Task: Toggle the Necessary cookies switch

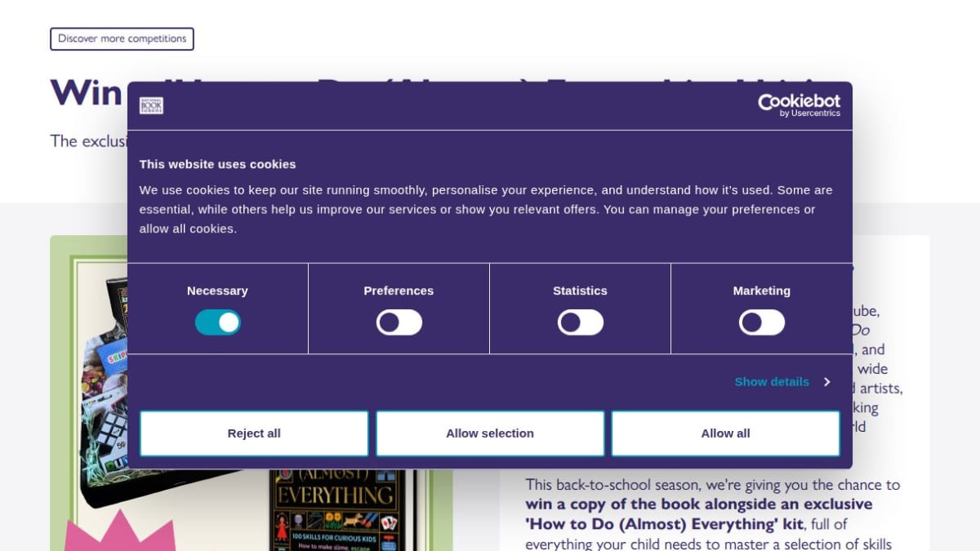Action: [x=217, y=322]
